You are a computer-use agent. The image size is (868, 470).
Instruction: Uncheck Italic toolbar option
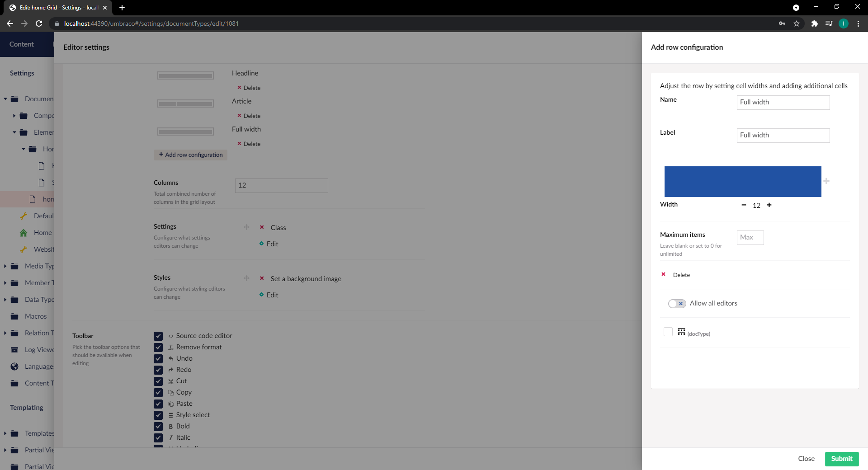pyautogui.click(x=158, y=437)
